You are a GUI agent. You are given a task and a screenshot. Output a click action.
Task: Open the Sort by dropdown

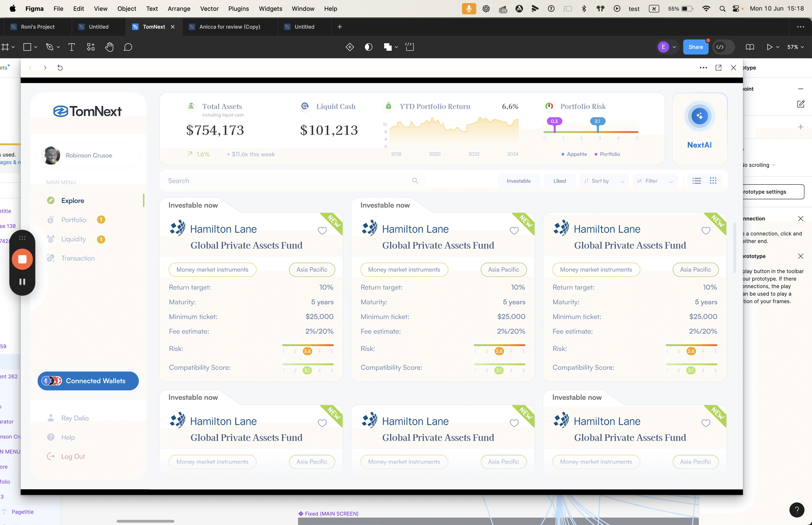click(x=604, y=181)
